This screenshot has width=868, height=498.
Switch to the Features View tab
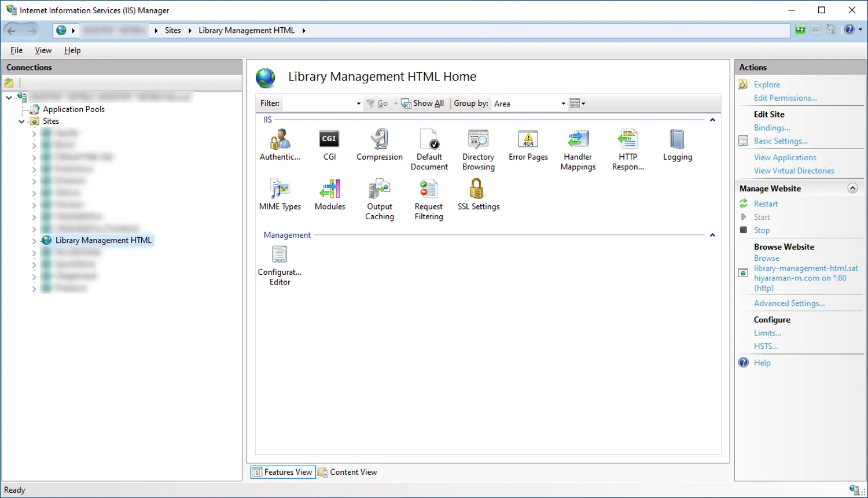283,472
